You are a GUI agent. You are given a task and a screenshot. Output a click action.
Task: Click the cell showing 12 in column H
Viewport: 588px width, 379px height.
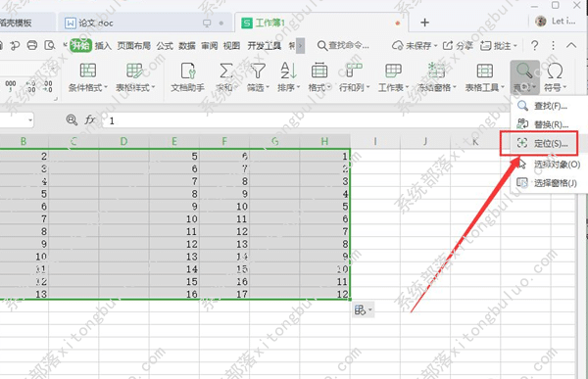pyautogui.click(x=324, y=294)
